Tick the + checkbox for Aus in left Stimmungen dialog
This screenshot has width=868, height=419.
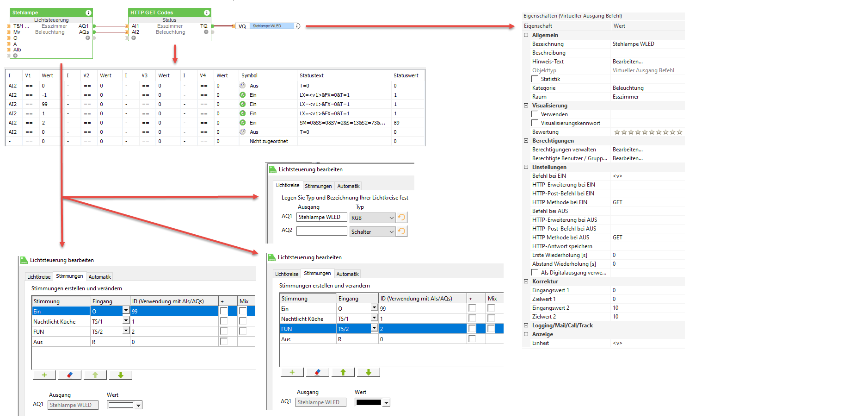224,342
